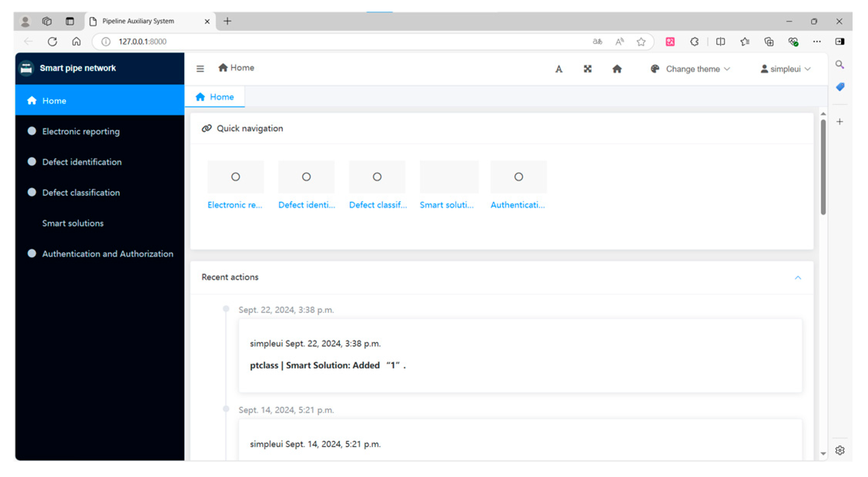Viewport: 868px width, 477px height.
Task: Open Edge sidebar search icon
Action: 840,65
